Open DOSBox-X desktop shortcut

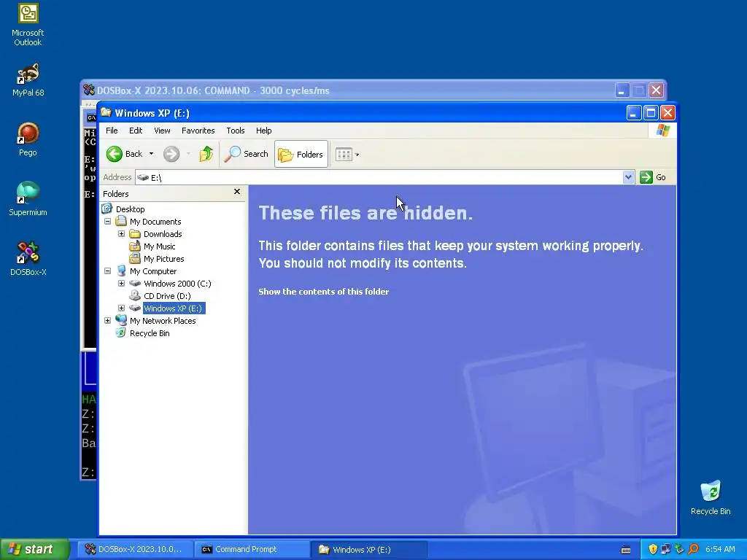click(28, 259)
